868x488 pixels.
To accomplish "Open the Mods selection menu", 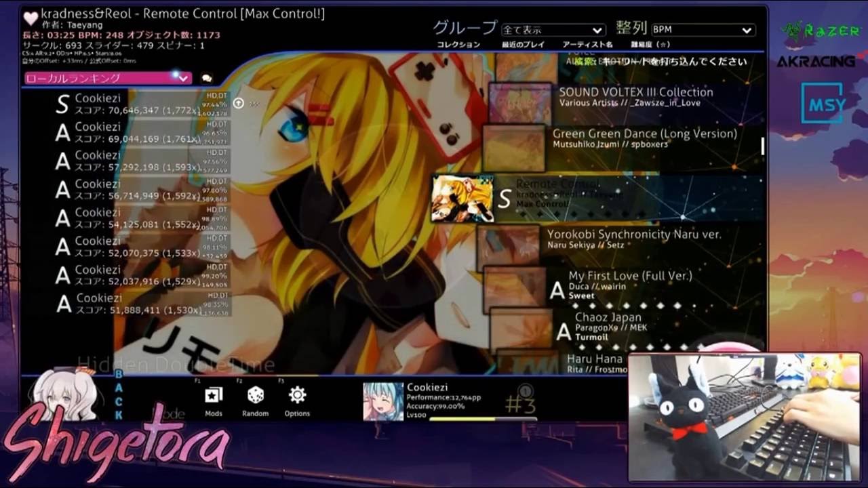I will point(214,401).
